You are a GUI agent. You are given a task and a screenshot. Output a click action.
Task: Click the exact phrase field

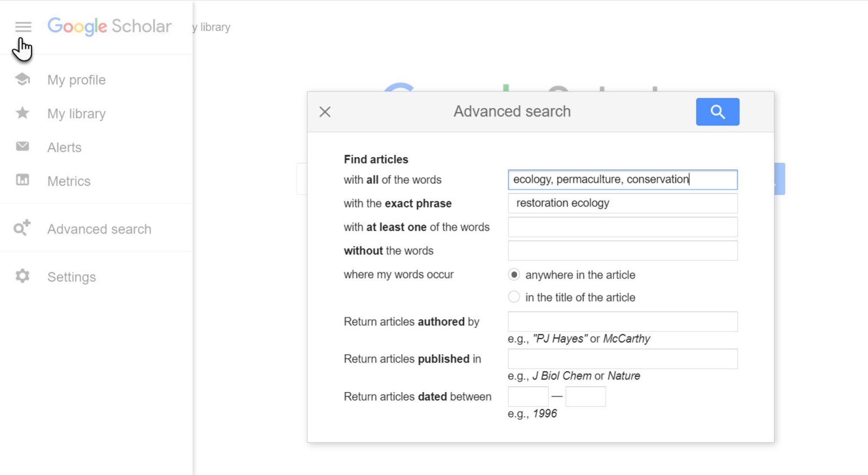tap(622, 203)
